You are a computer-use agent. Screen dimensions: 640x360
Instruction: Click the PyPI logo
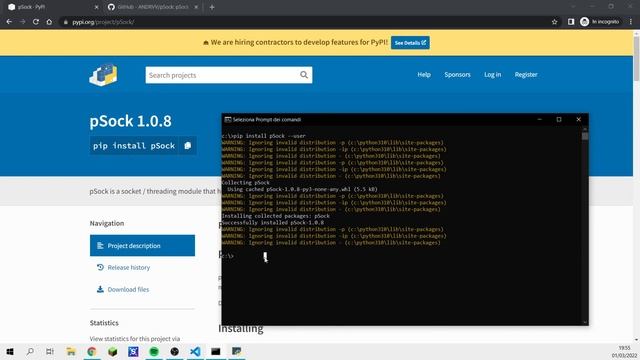103,75
